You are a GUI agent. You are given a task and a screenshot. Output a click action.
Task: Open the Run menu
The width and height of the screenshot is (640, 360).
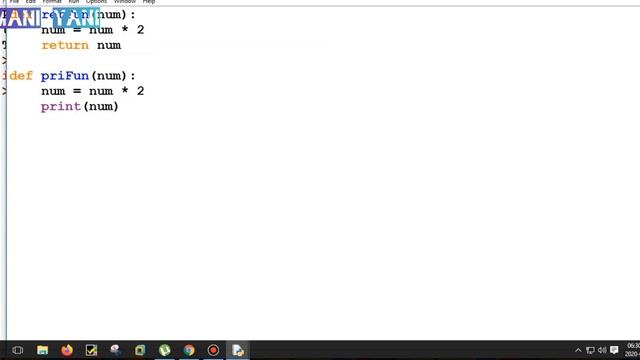(x=73, y=2)
